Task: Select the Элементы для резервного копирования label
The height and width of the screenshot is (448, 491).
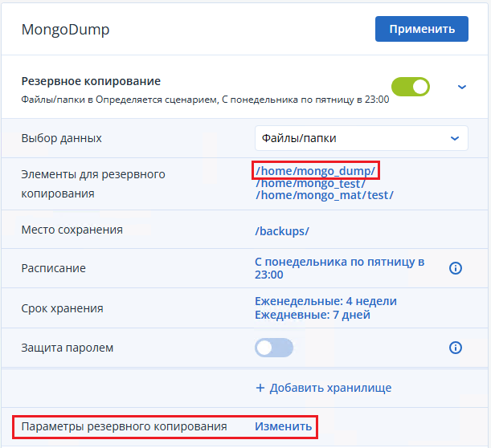Action: coord(93,184)
